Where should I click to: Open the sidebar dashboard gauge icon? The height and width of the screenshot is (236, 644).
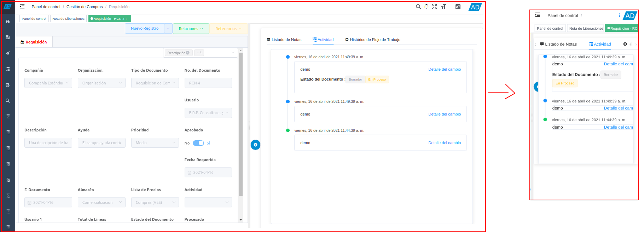tap(7, 22)
